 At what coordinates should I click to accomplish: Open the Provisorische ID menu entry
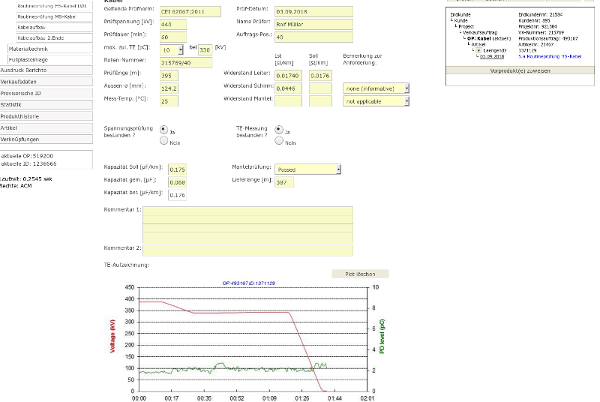tap(46, 93)
